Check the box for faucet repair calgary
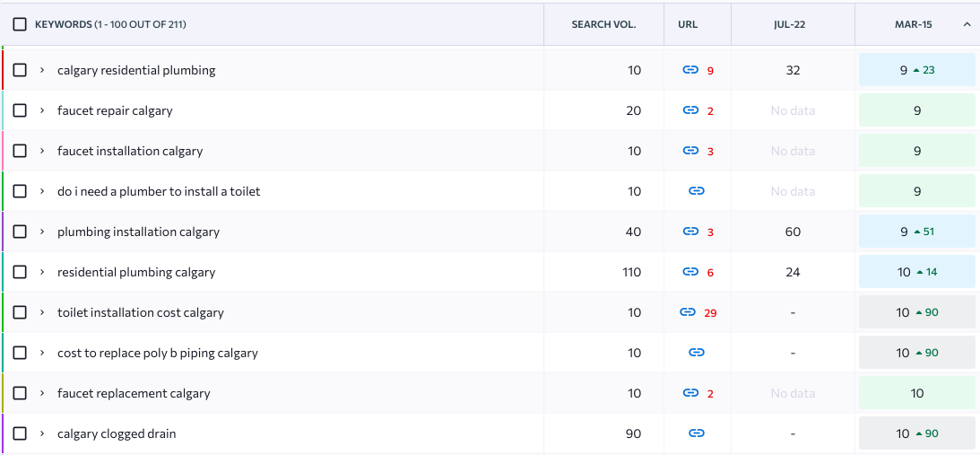Viewport: 980px width, 455px height. tap(20, 110)
